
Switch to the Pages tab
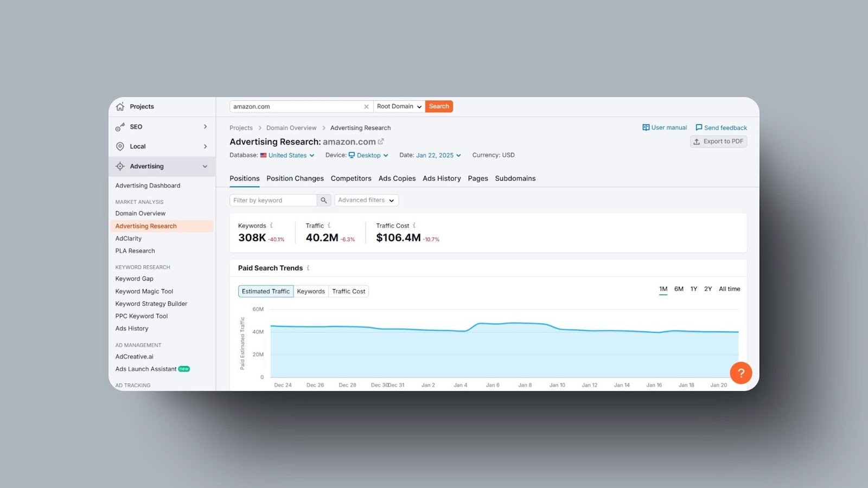pos(478,178)
